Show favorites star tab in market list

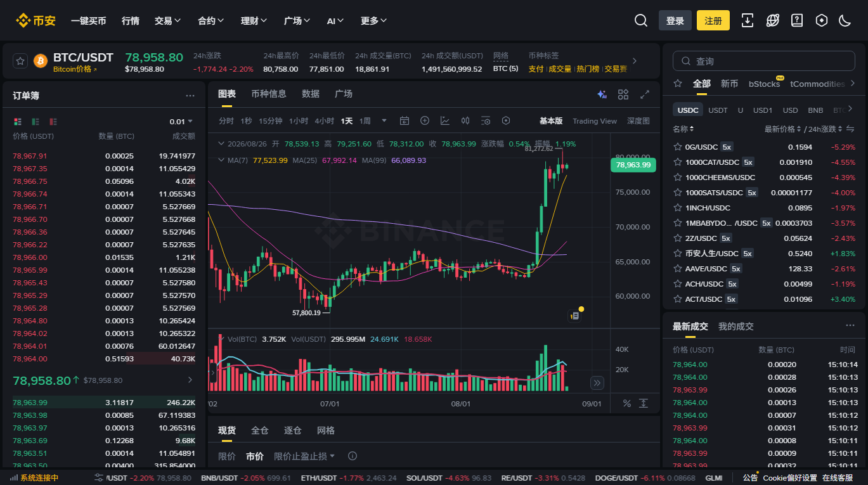pos(678,84)
